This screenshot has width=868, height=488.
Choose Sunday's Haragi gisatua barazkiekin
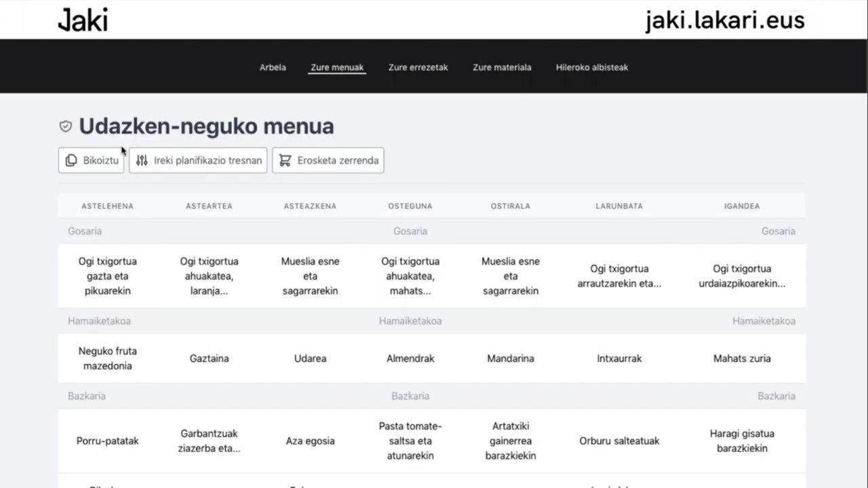point(742,441)
